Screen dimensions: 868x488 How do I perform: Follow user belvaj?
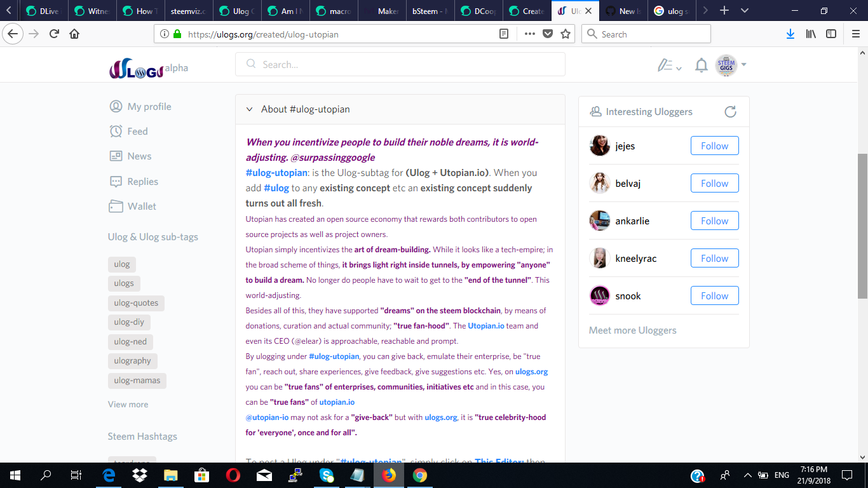point(714,183)
